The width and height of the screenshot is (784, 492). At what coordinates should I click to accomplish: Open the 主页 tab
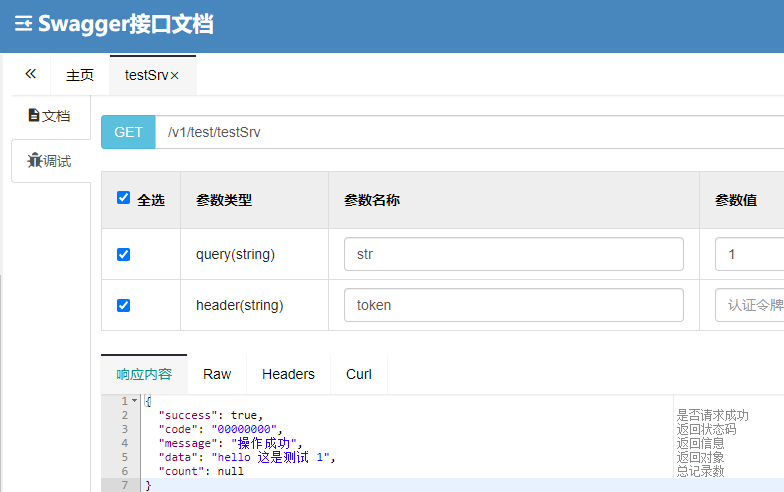point(80,75)
